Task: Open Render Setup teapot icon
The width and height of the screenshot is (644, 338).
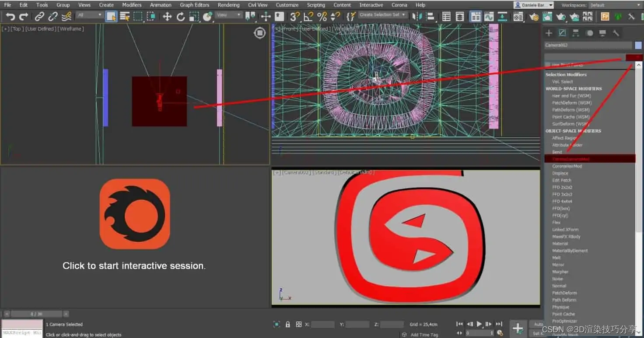Action: point(534,17)
